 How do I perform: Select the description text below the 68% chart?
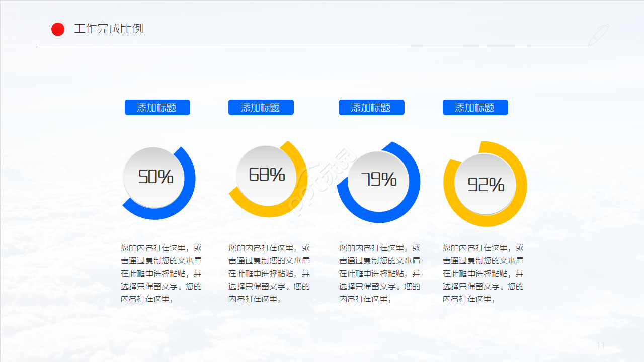pos(269,273)
